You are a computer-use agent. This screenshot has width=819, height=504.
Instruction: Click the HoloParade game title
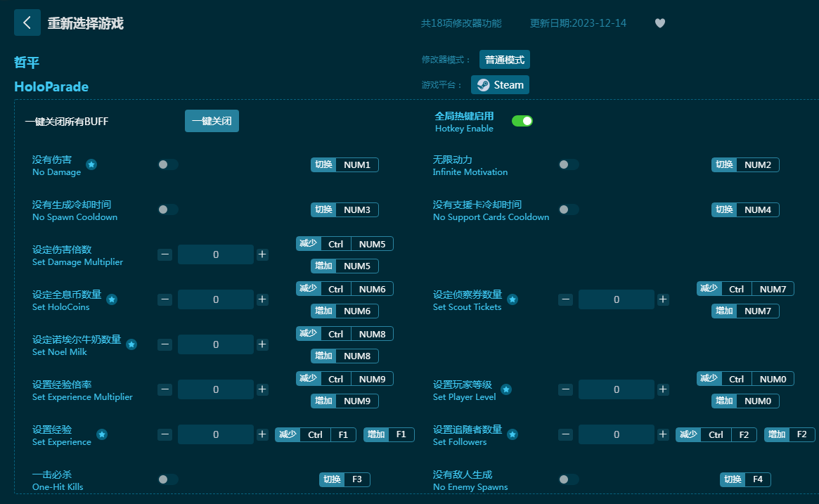51,86
